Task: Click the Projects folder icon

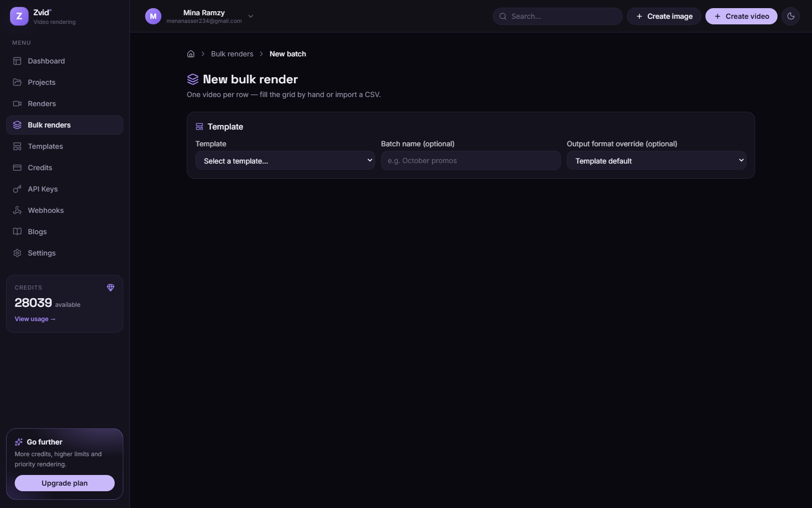Action: tap(17, 82)
